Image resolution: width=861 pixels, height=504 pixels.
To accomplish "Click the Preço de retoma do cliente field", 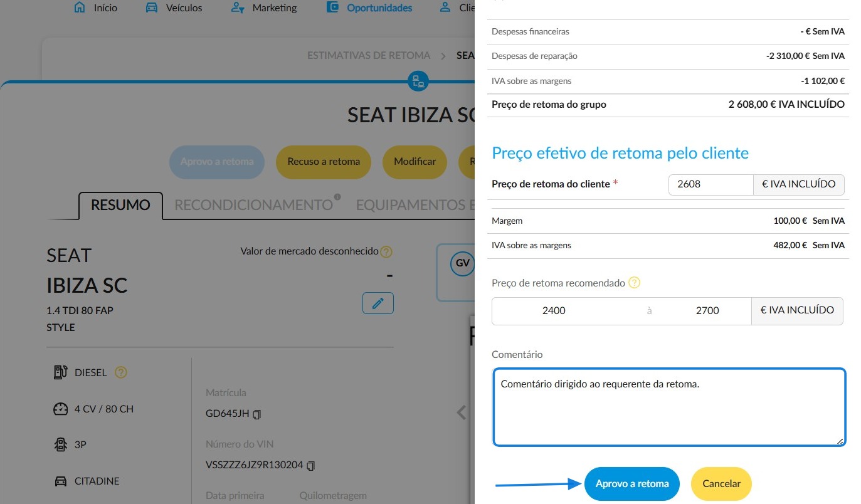I will [x=710, y=184].
